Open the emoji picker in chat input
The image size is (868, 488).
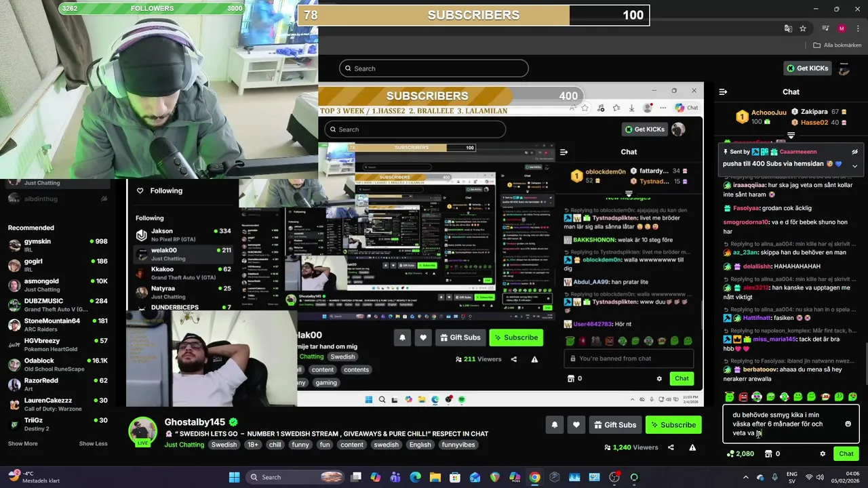848,424
